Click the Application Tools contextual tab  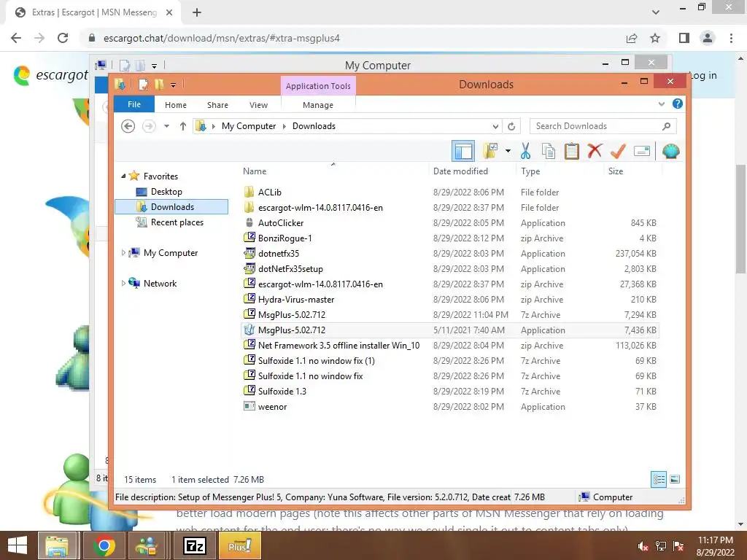318,86
